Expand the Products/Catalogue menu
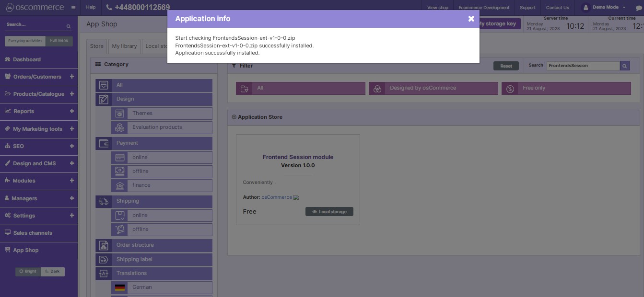The height and width of the screenshot is (297, 644). [x=72, y=94]
